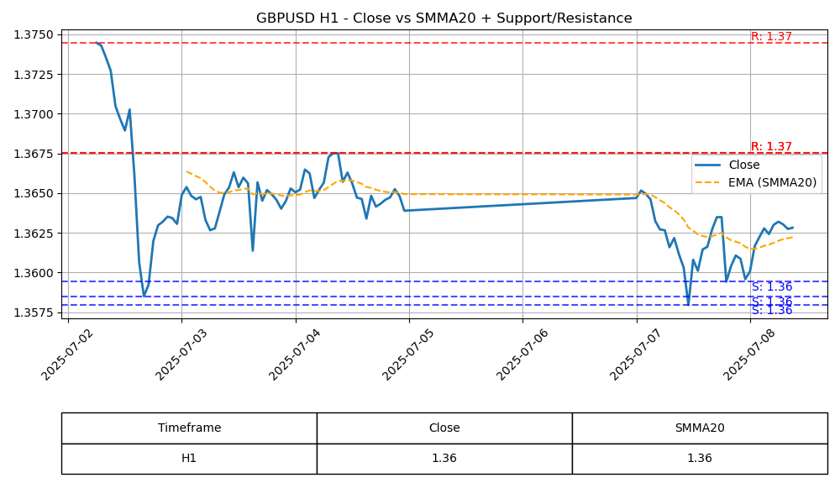Select the 1.3600 y-axis tick label

click(x=34, y=273)
